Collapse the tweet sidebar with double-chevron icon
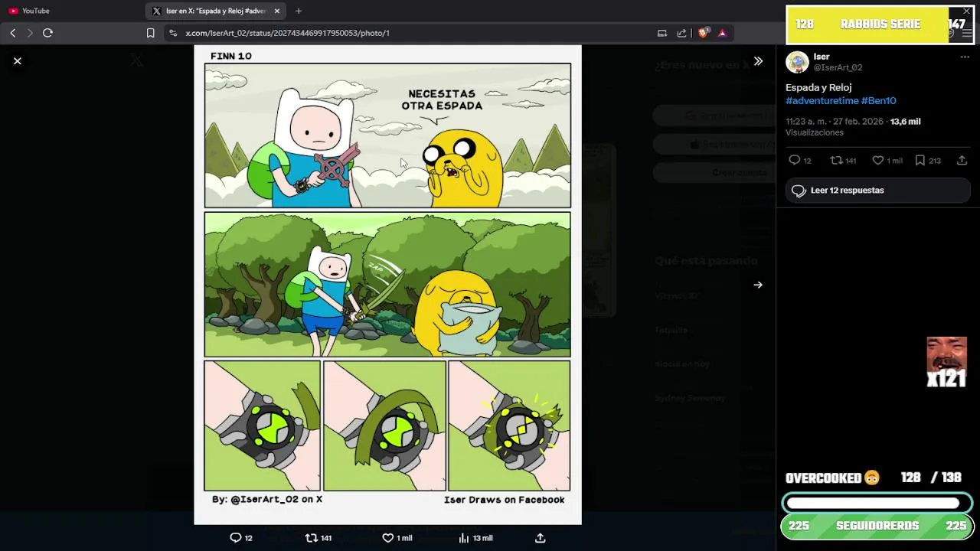 coord(758,61)
